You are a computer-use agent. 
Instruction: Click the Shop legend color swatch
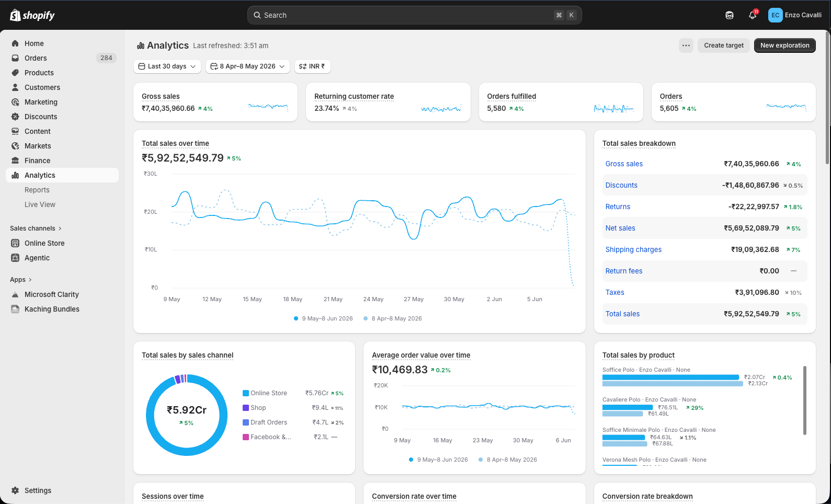246,408
